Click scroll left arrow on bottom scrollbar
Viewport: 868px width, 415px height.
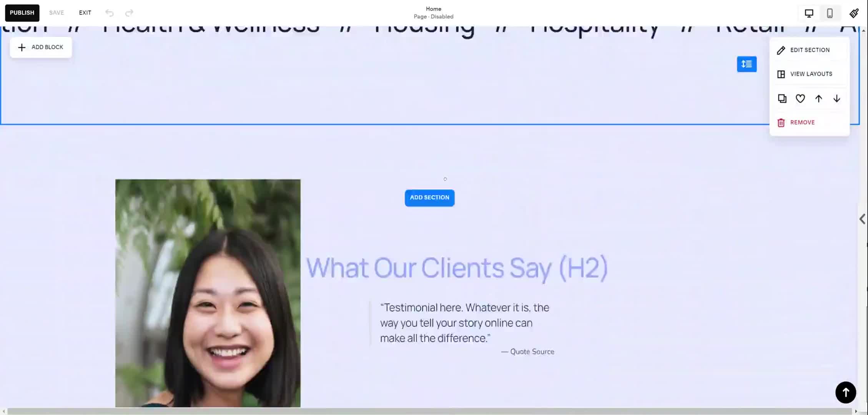3,411
